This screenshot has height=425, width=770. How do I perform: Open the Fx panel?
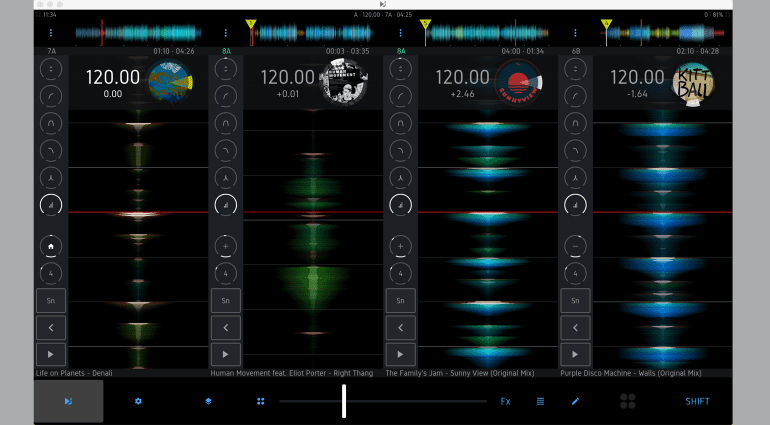(505, 401)
